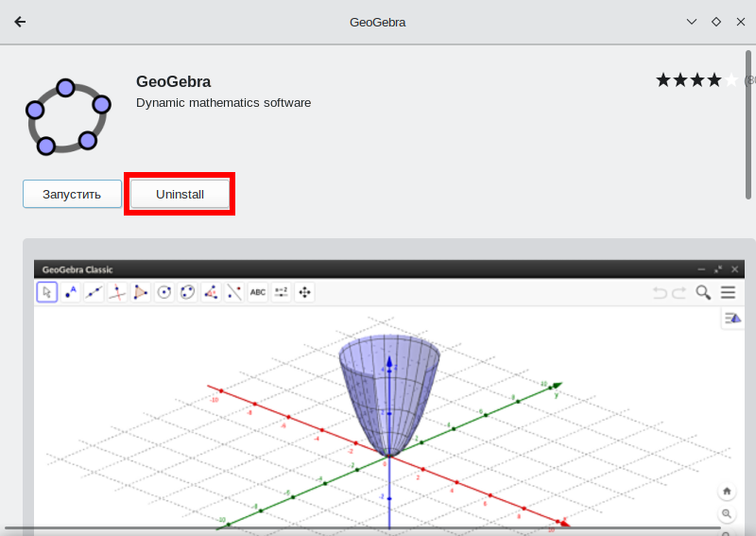This screenshot has height=536, width=756.
Task: Go back using the arrow button
Action: (x=20, y=22)
